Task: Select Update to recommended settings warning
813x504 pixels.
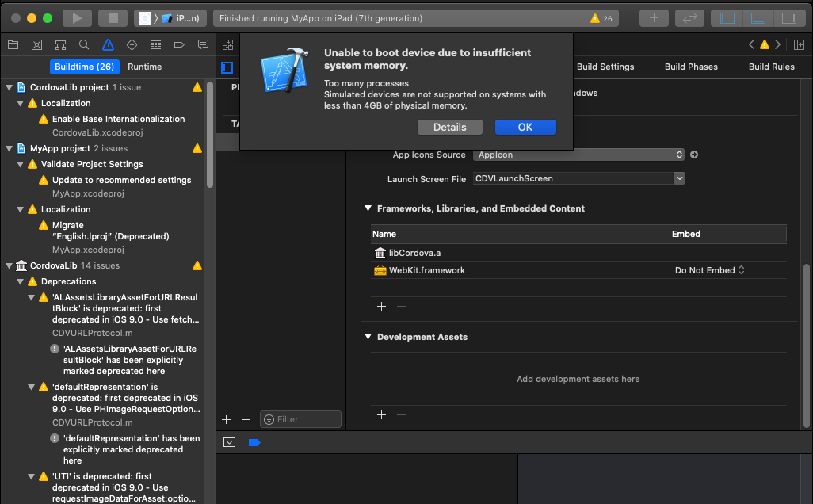Action: 121,180
